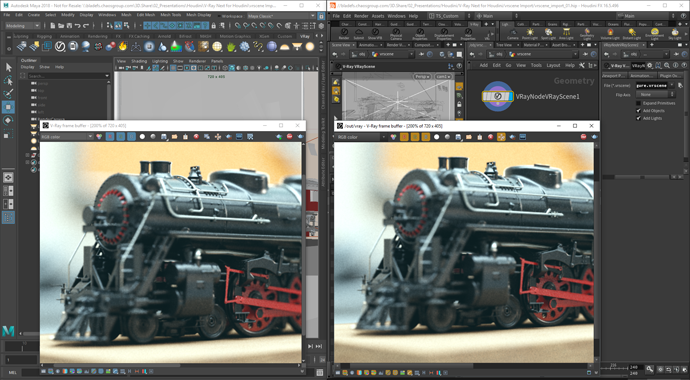
Task: Uncheck the Add Lights checkbox
Action: 638,118
